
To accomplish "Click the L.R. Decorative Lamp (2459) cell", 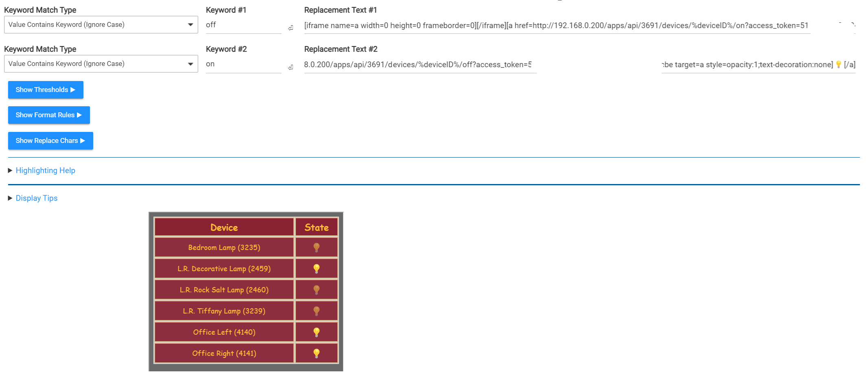I will point(224,269).
